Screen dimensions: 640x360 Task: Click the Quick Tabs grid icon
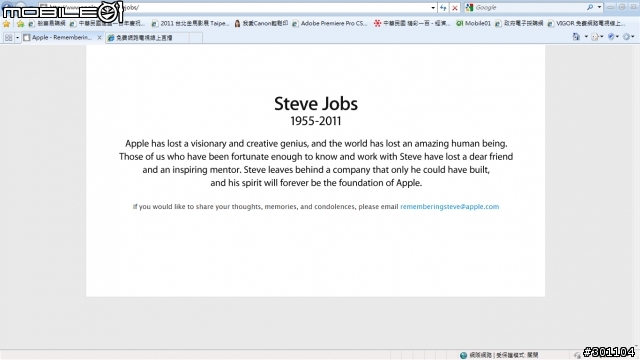click(8, 38)
